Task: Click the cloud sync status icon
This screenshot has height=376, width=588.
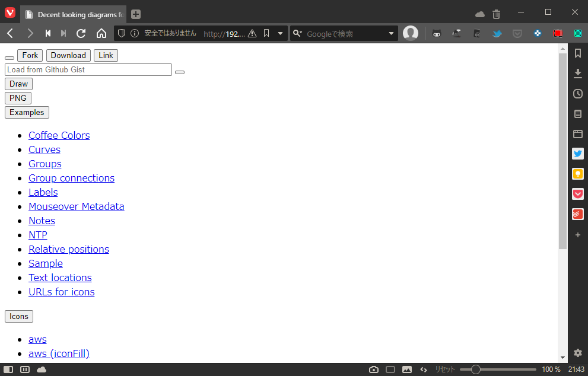Action: click(x=42, y=369)
